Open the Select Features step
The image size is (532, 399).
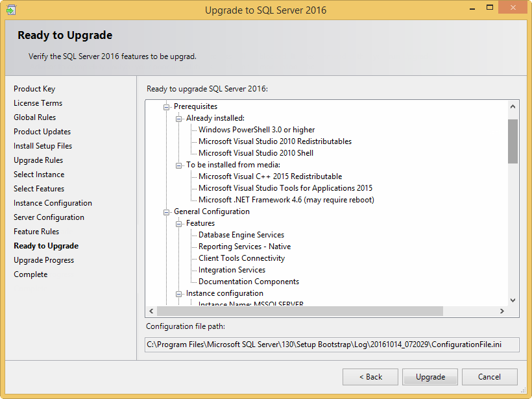click(x=39, y=189)
